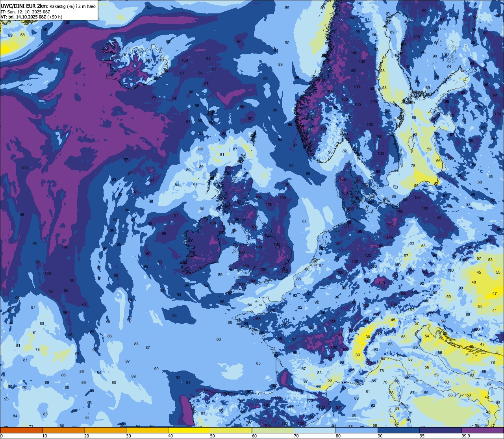Viewport: 504px width, 439px height.
Task: Click the '50' tick label on the color legend
Action: coord(212,436)
